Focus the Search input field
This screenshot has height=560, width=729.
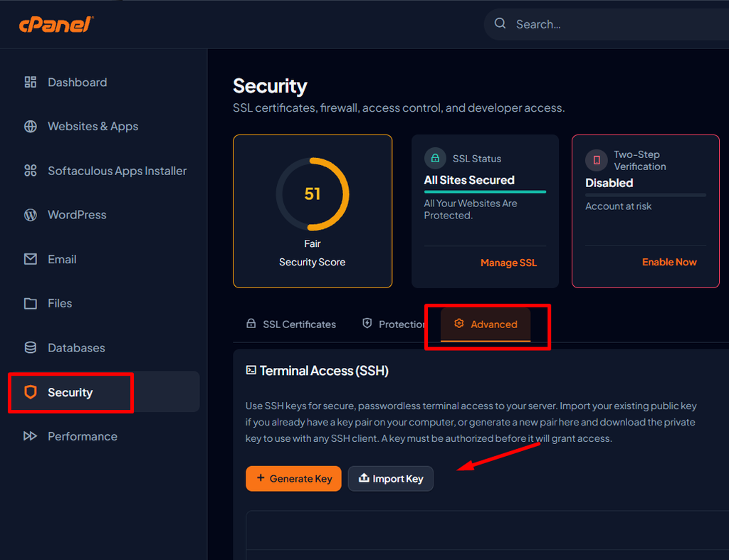pos(607,24)
